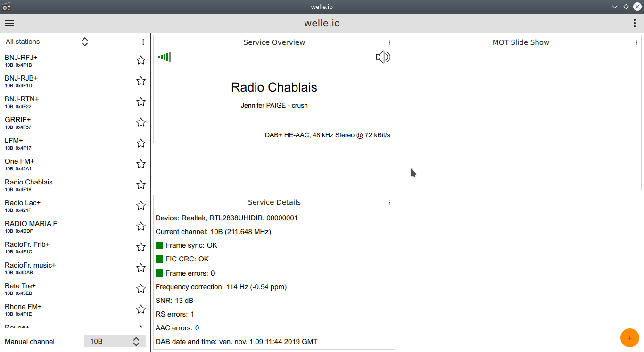This screenshot has width=644, height=352.
Task: Favorite the LFM+ station star
Action: 141,143
